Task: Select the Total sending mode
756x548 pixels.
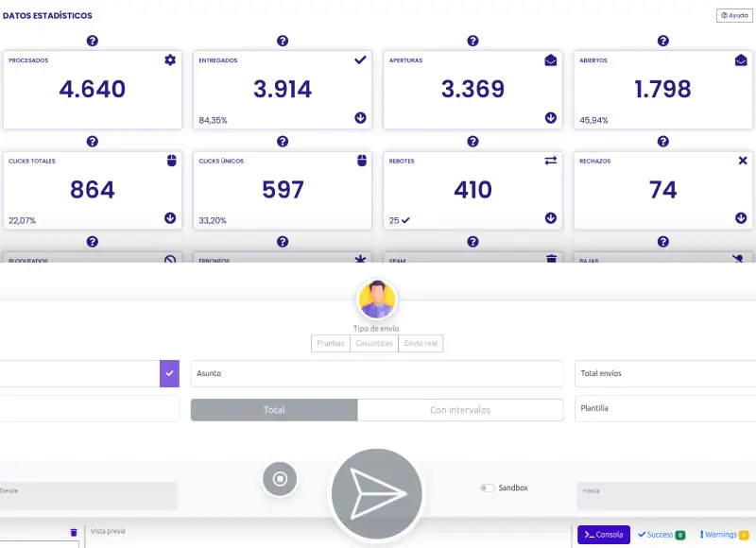Action: click(274, 410)
